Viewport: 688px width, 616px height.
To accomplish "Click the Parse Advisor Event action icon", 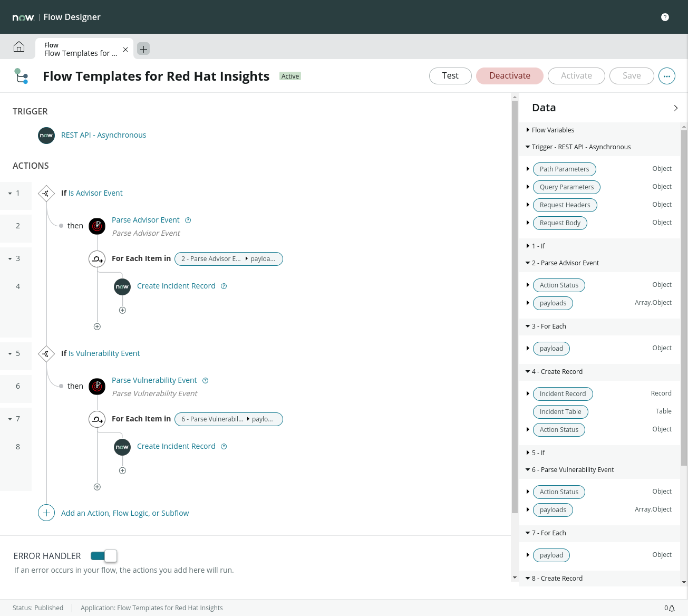I will point(97,226).
